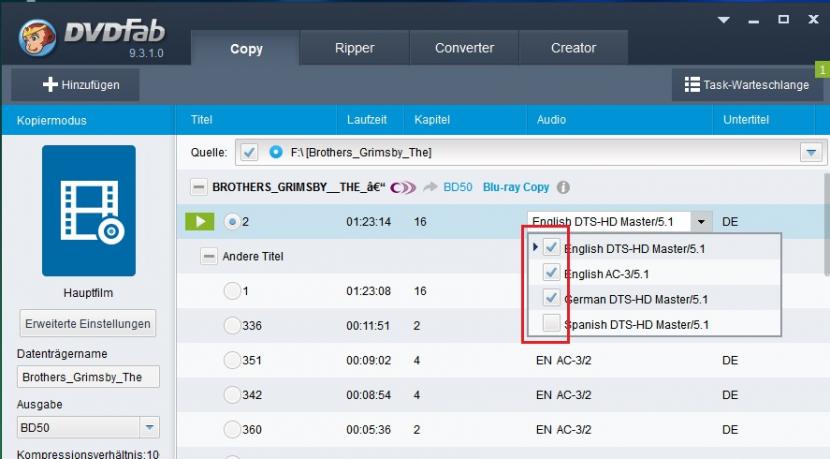Image resolution: width=830 pixels, height=459 pixels.
Task: Click the Datenträgername text field
Action: 88,377
